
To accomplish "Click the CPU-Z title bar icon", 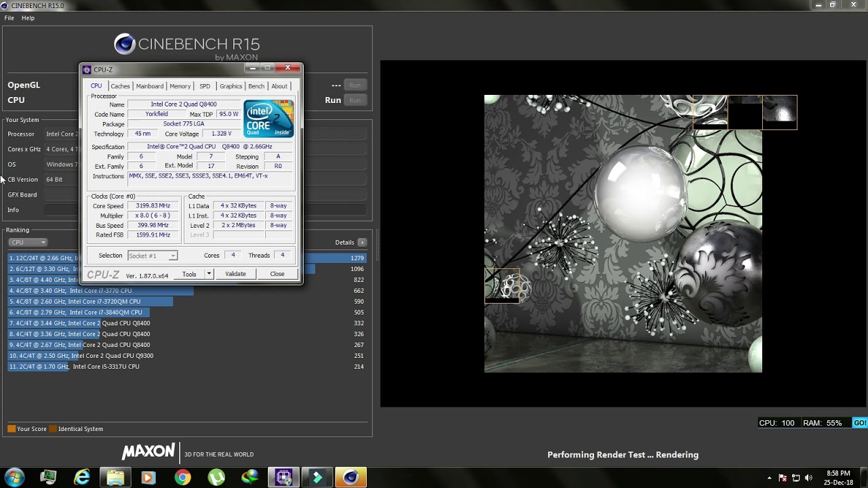I will pyautogui.click(x=87, y=69).
